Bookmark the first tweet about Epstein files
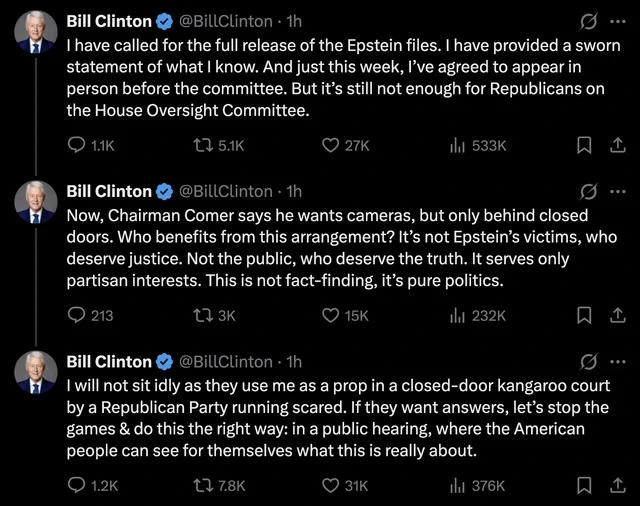 point(584,145)
